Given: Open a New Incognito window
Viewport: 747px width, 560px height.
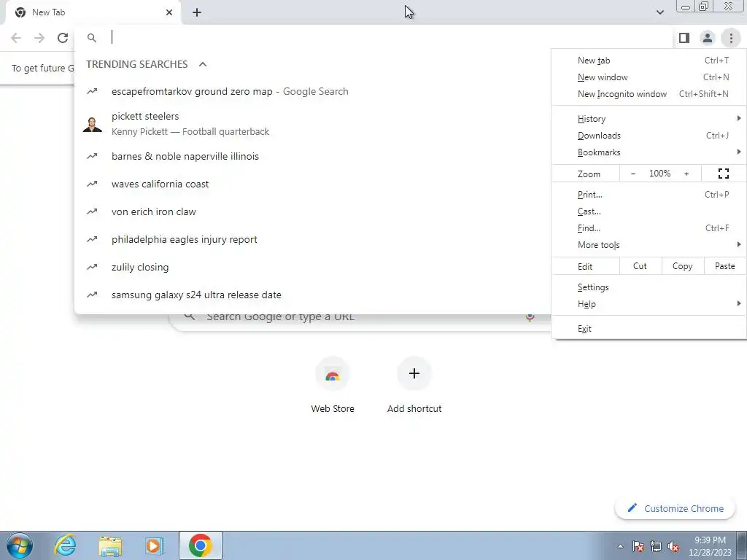Looking at the screenshot, I should click(649, 94).
